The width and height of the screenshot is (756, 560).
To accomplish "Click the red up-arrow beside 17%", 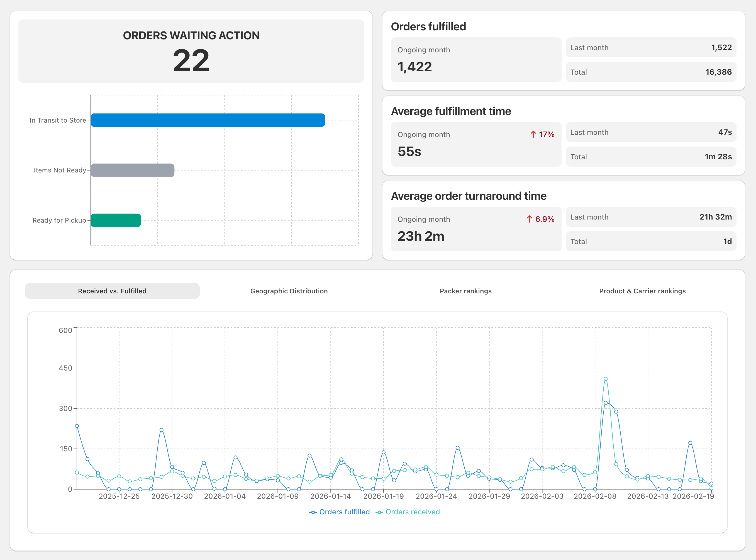I will (x=533, y=135).
